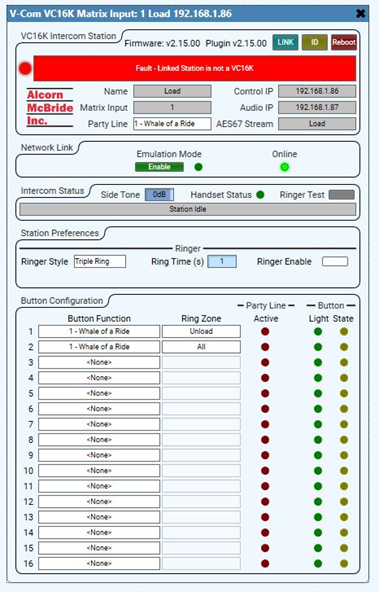Click the Ring Time value field
This screenshot has width=379, height=592.
pyautogui.click(x=222, y=261)
